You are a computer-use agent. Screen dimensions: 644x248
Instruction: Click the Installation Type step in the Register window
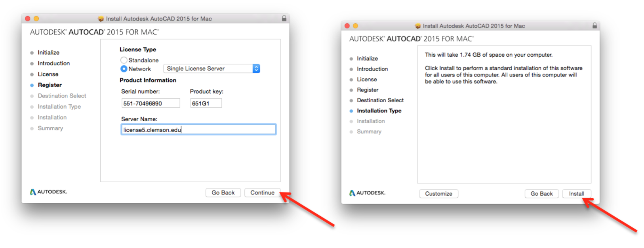point(59,107)
